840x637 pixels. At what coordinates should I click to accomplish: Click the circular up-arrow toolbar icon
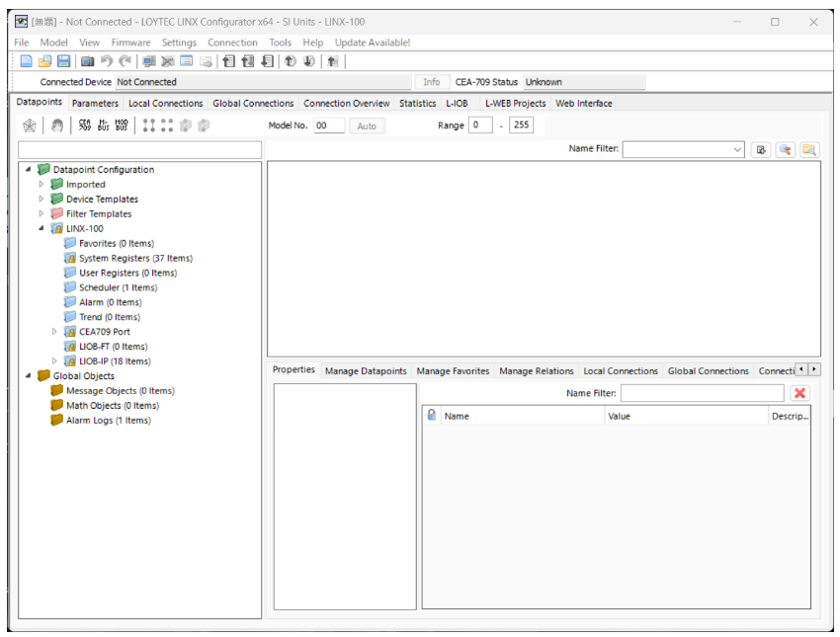[290, 61]
